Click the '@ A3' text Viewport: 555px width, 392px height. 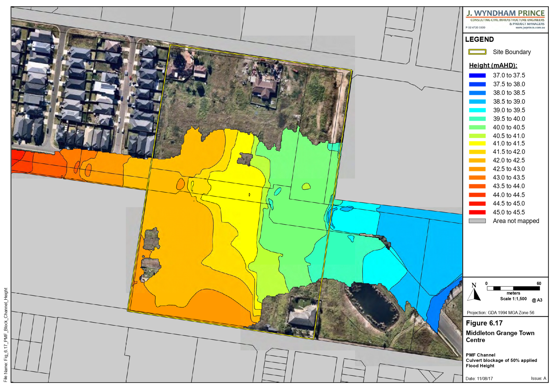point(537,300)
